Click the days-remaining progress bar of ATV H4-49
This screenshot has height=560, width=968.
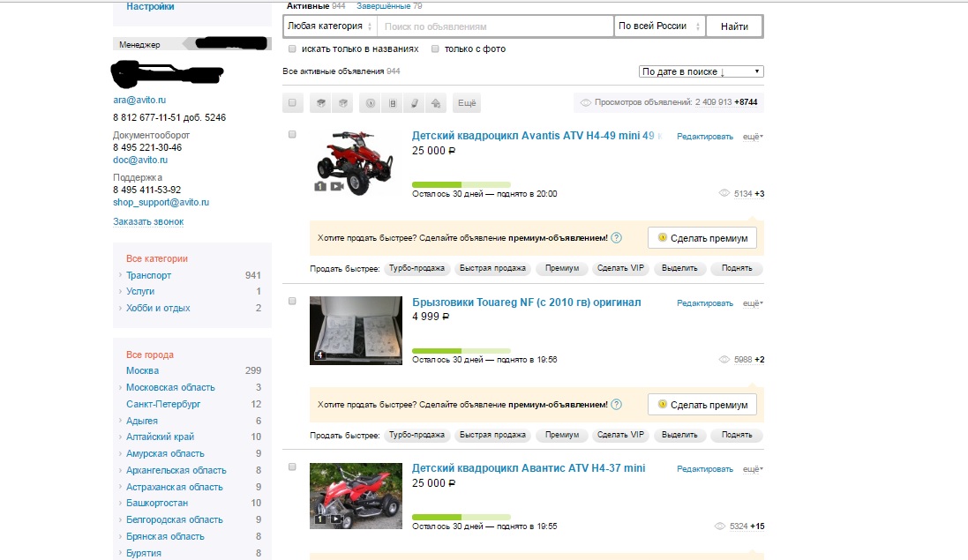tap(461, 184)
